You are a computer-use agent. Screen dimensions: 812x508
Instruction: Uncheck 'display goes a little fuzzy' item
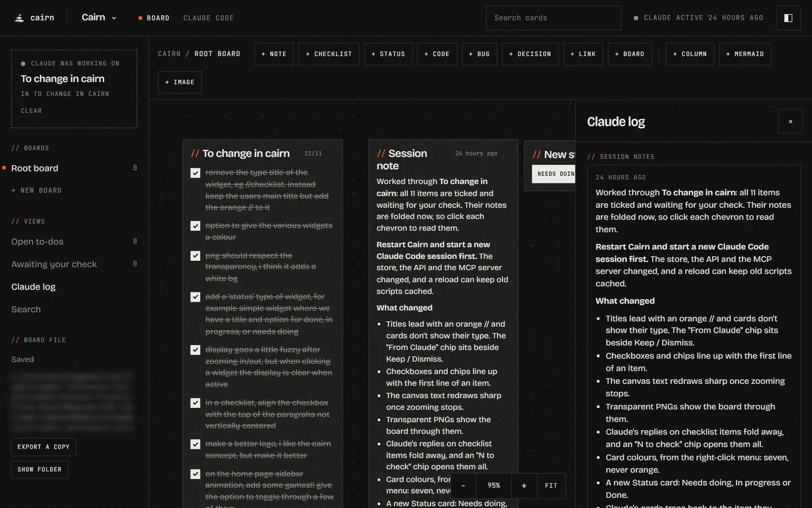[x=195, y=350]
